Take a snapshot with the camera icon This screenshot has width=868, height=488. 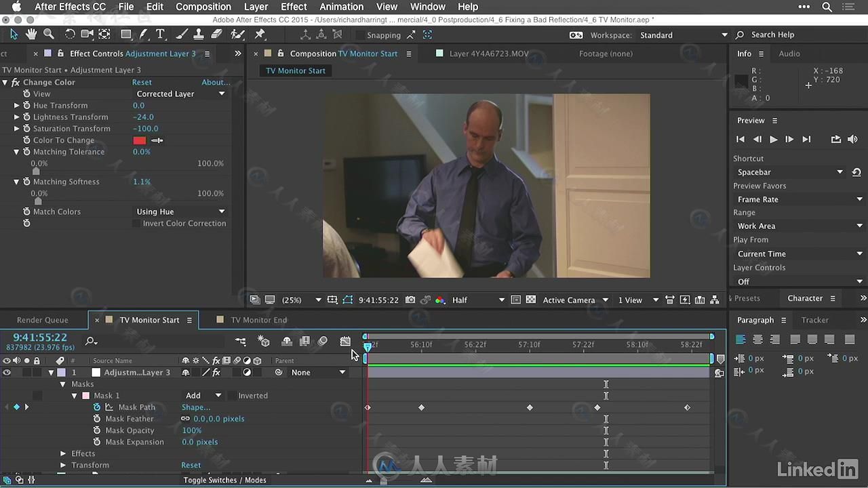[410, 300]
